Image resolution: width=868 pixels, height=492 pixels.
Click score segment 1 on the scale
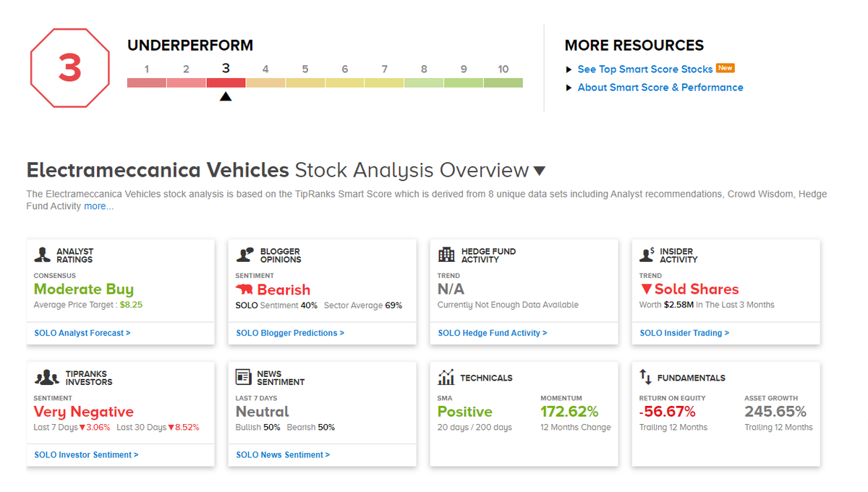[x=147, y=83]
